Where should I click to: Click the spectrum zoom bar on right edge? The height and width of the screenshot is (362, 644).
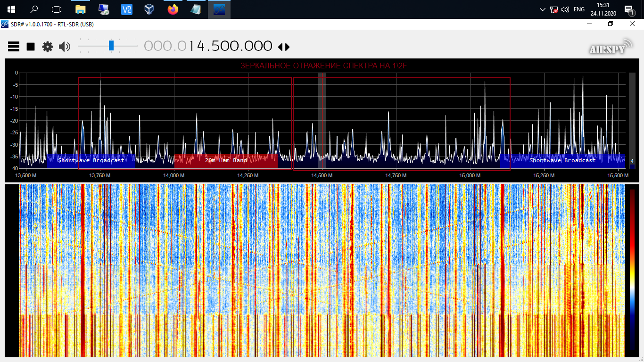coord(632,118)
